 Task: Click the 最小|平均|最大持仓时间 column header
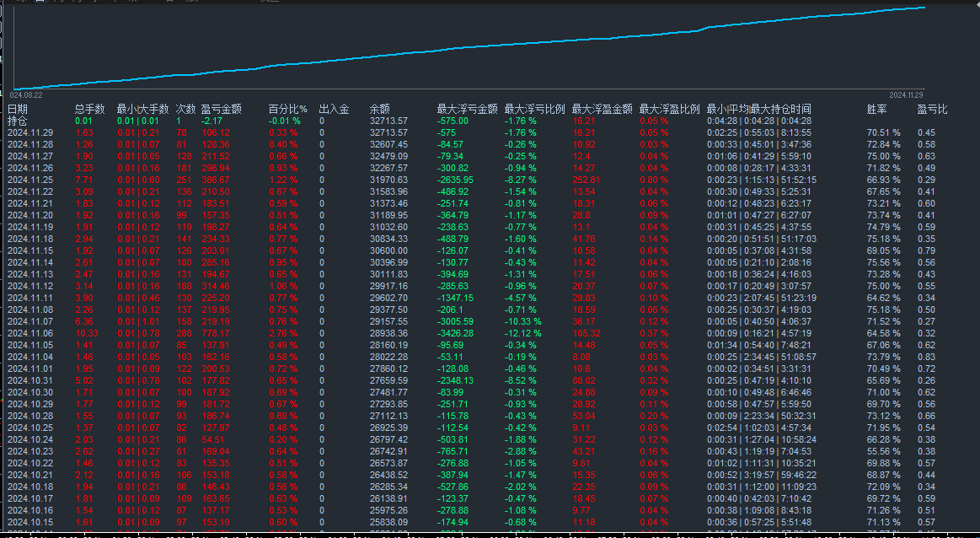[x=759, y=109]
